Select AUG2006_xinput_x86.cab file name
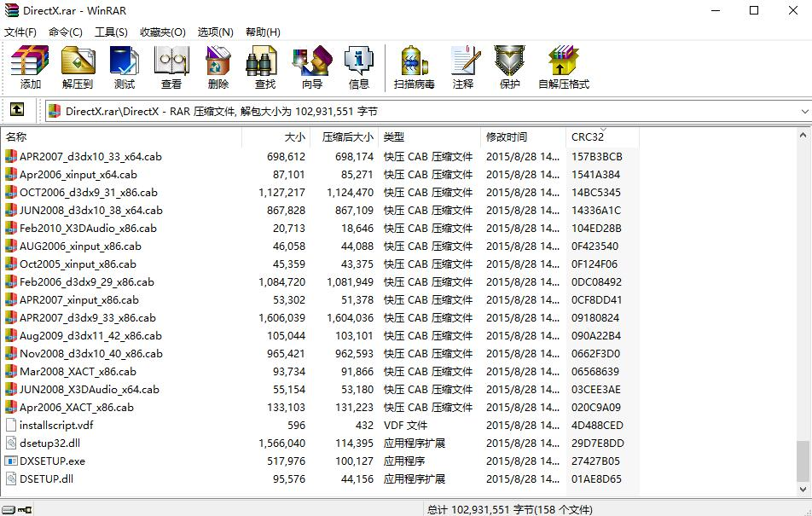This screenshot has height=516, width=812. [x=80, y=246]
